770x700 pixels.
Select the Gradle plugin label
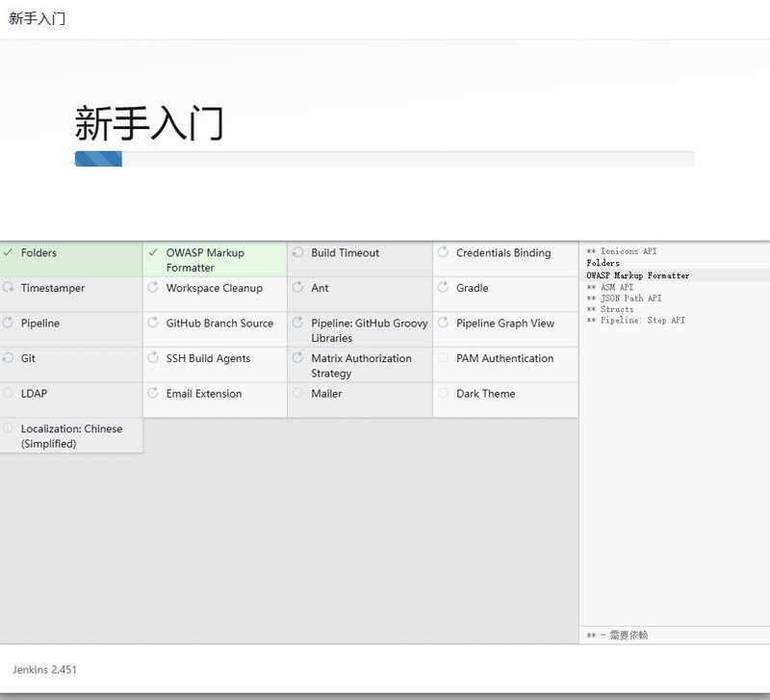click(472, 288)
